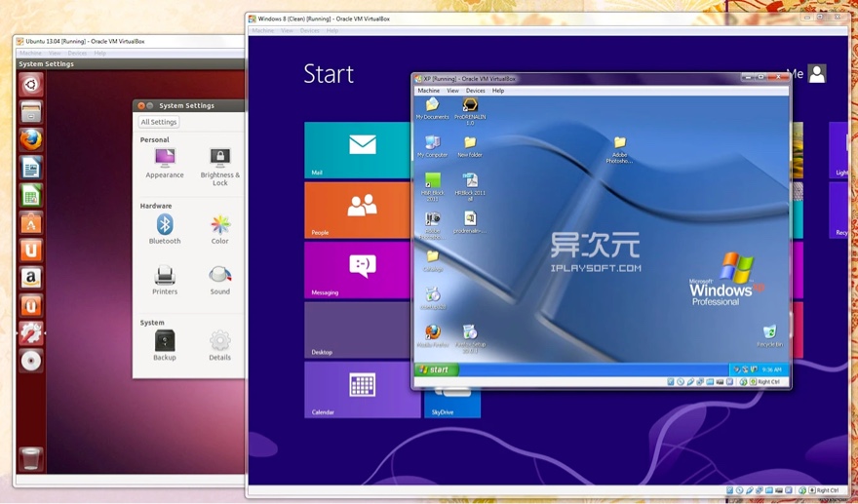Close the Ubuntu System Settings dialog
This screenshot has height=504, width=858.
[x=141, y=105]
